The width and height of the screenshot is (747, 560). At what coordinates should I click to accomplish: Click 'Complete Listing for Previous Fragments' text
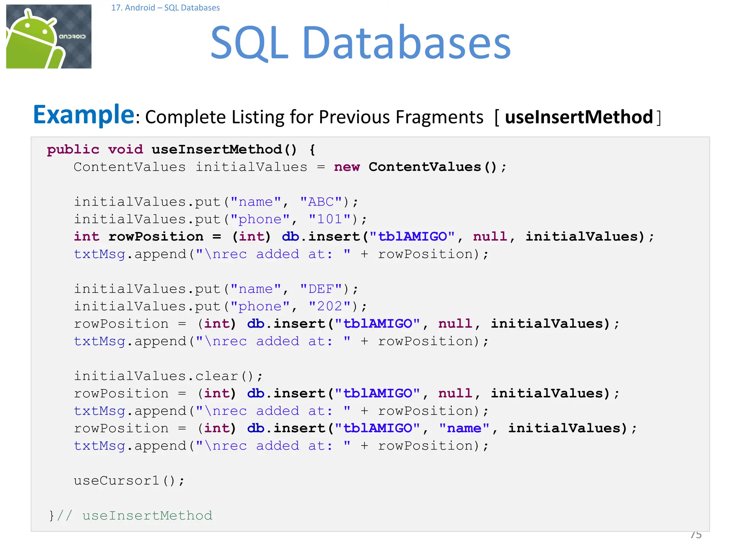(314, 117)
